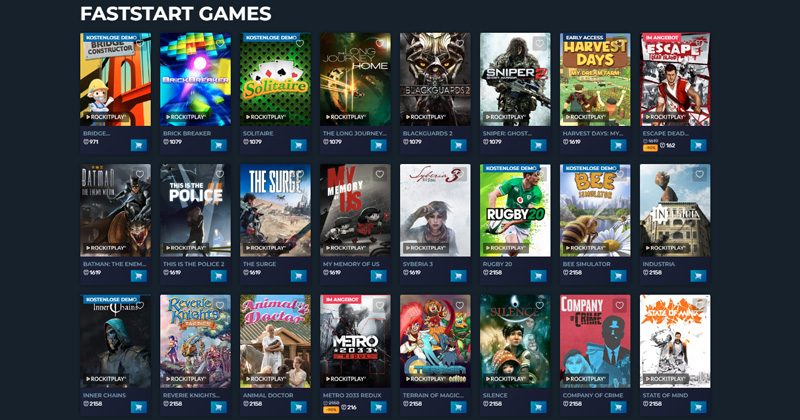Add Industria to shopping cart

coord(698,276)
